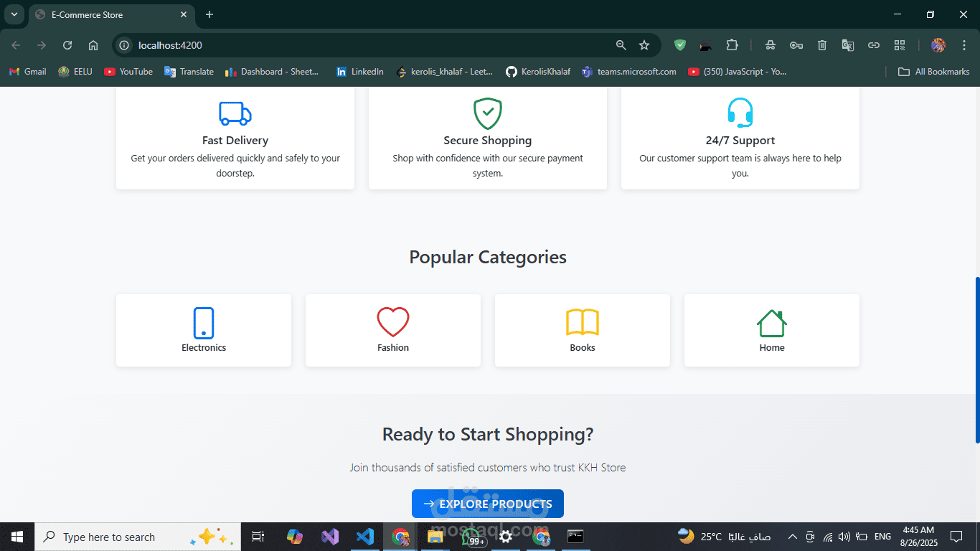Open the LinkedIn bookmark

(359, 72)
